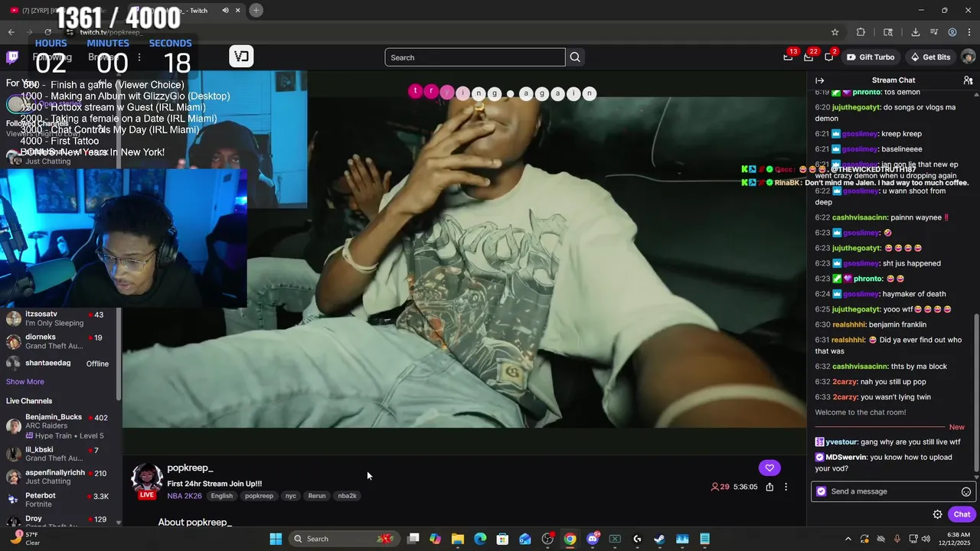
Task: Open diorneks channel in sidebar
Action: coord(60,341)
